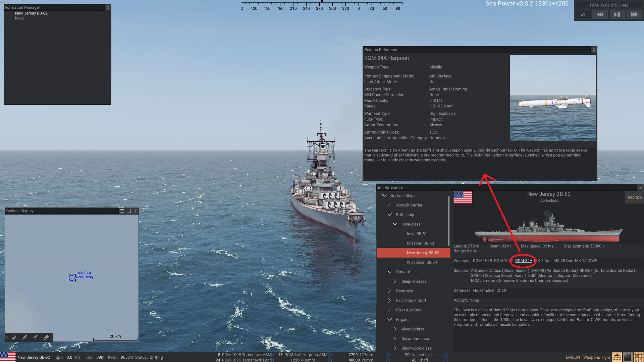Viewport: 644px width, 362px height.
Task: Click the orange hierarchy icon in bottom bar
Action: pyautogui.click(x=617, y=357)
